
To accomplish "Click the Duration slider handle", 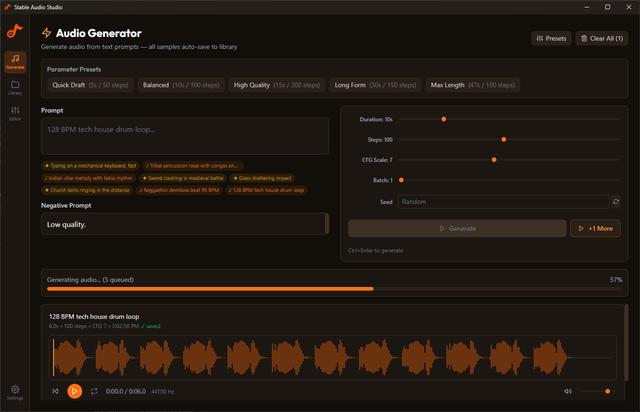I will click(x=444, y=119).
